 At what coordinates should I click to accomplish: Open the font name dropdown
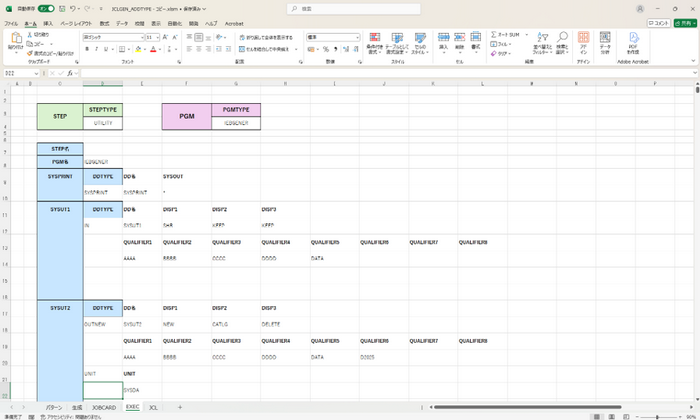point(142,37)
